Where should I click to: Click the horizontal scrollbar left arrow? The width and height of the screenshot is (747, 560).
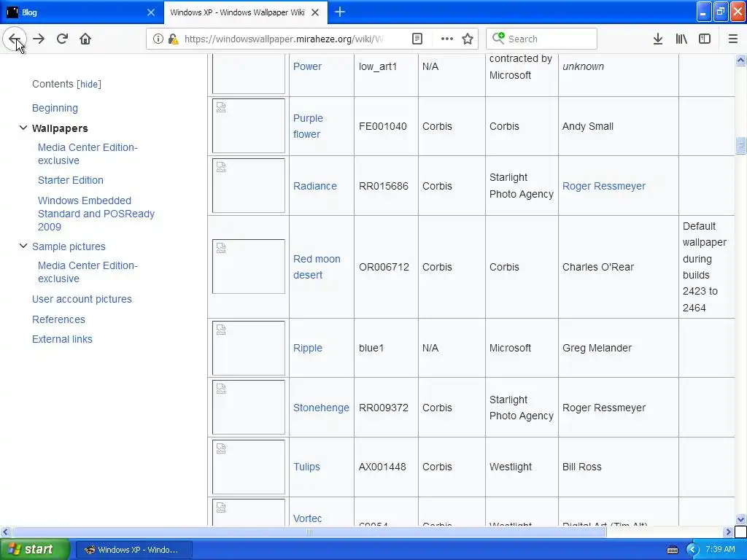pyautogui.click(x=5, y=532)
